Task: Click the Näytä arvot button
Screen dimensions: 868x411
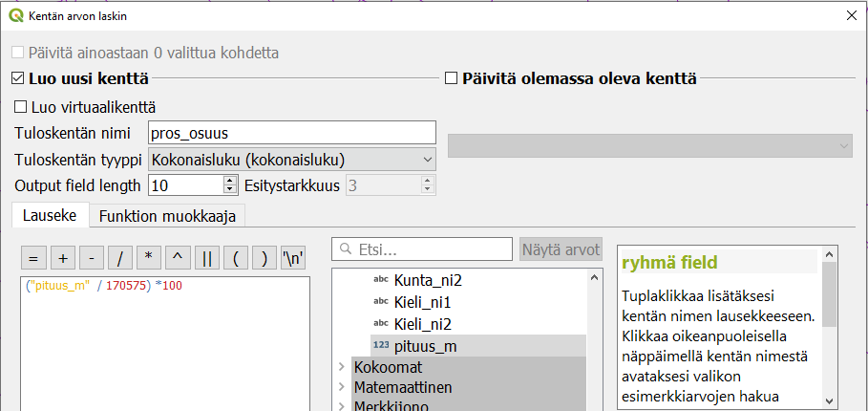Action: [x=561, y=249]
